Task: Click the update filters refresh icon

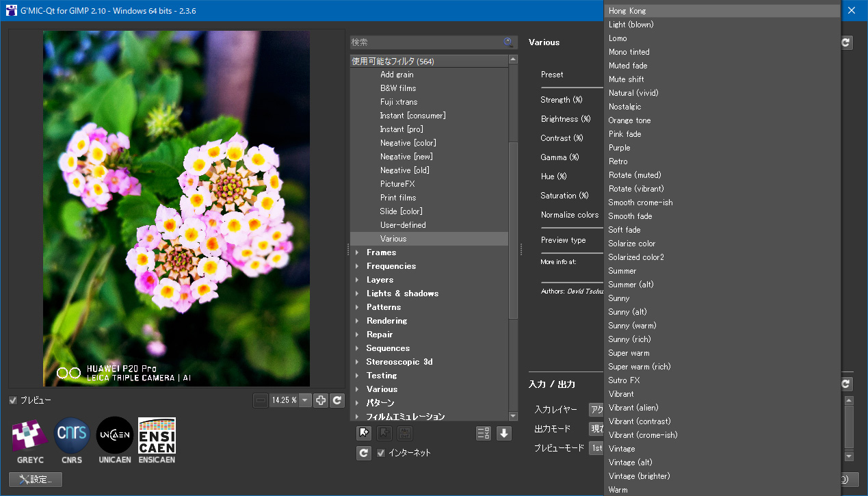Action: pyautogui.click(x=365, y=453)
